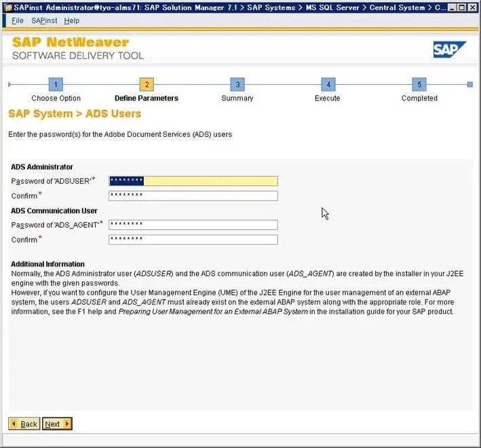Focus the ADS_AGENT password field

193,224
